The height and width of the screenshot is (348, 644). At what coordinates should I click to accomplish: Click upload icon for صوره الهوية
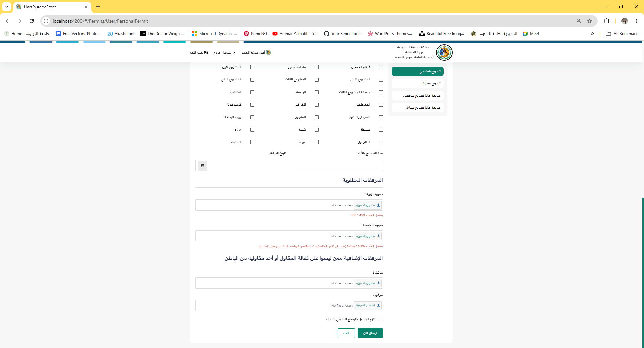[x=378, y=205]
